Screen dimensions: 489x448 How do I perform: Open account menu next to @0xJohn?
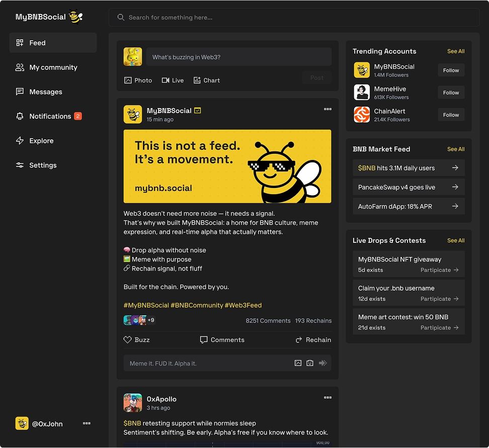(87, 423)
